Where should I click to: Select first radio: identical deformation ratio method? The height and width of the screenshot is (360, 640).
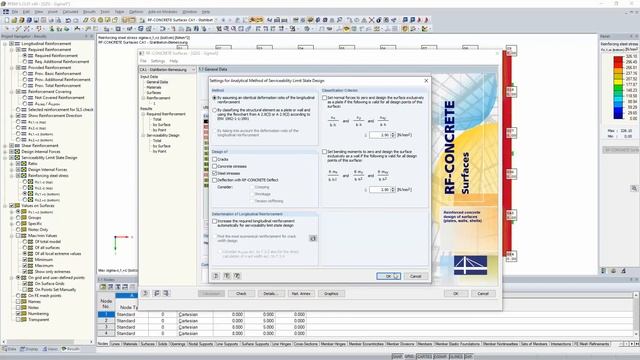[x=215, y=98]
